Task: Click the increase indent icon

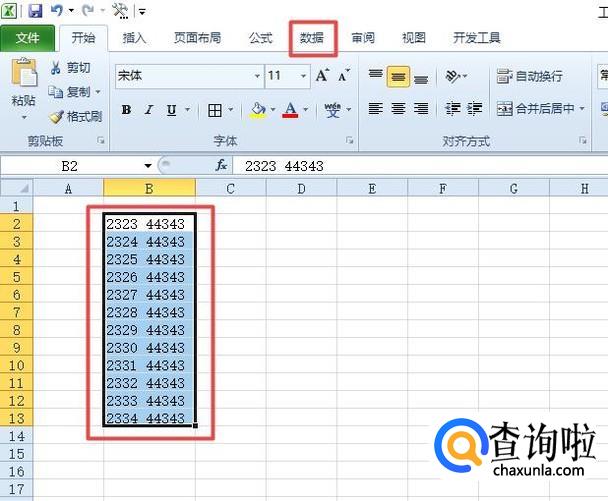Action: click(475, 109)
